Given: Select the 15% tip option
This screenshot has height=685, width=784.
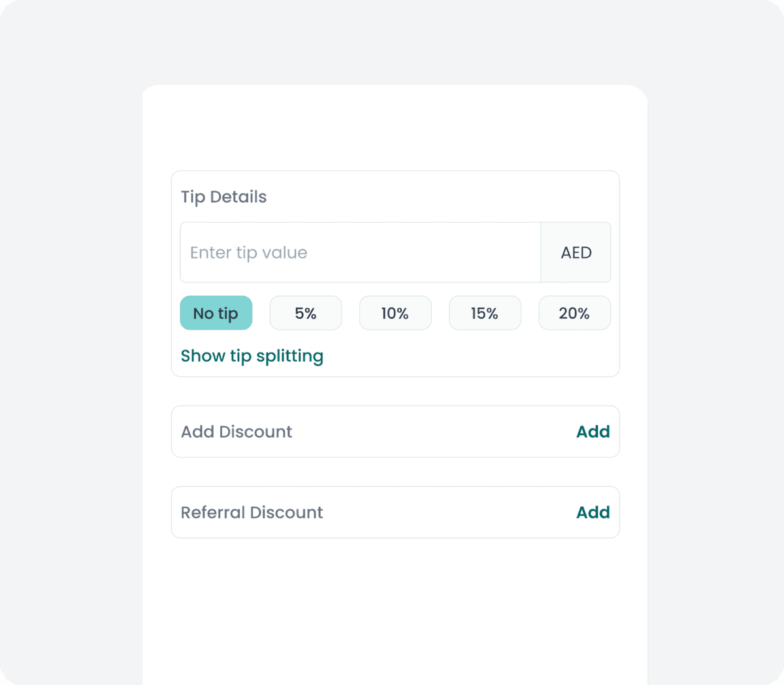Looking at the screenshot, I should coord(485,313).
